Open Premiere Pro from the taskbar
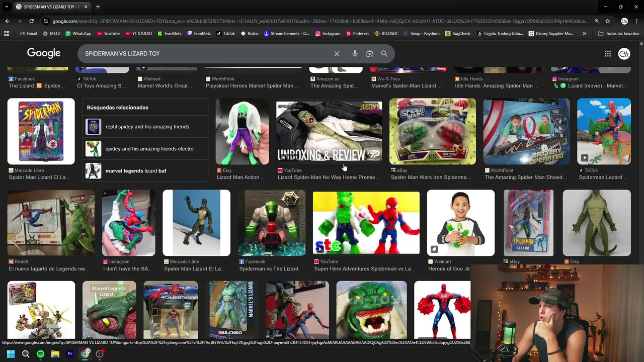 (70, 354)
